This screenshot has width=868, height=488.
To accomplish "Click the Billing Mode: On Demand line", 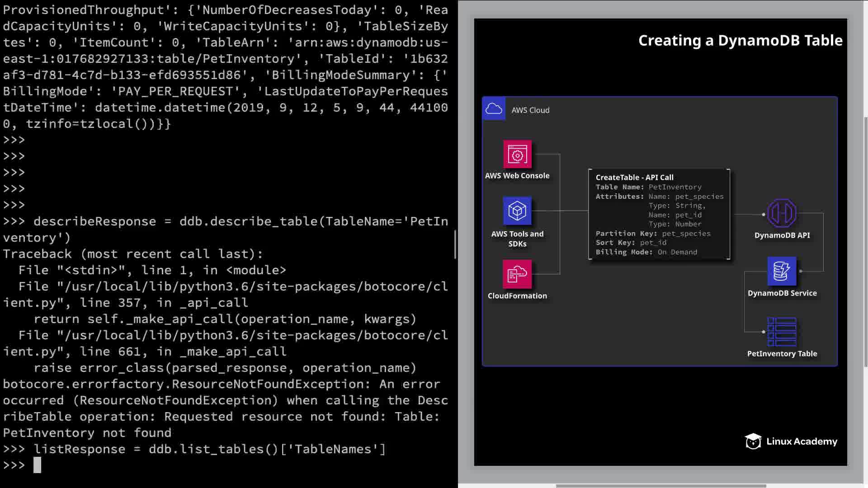I will click(x=646, y=252).
